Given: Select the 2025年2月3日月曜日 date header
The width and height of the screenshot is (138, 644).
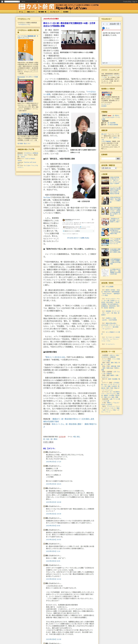Looking at the screenshot, I should (51, 19).
